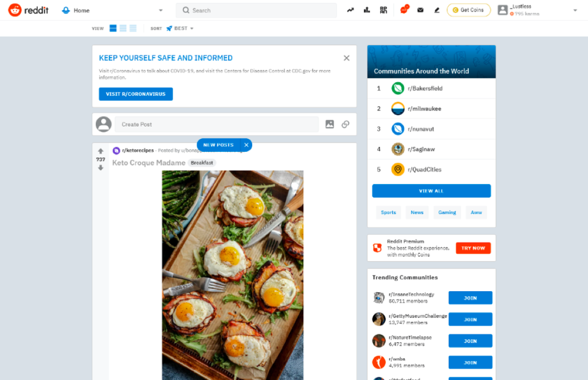
Task: Click the chat notification icon
Action: tap(404, 10)
